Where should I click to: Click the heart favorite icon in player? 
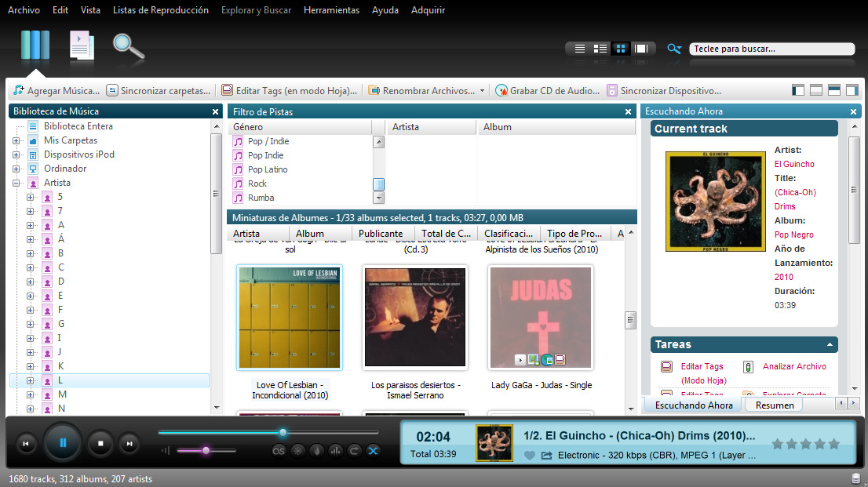(x=529, y=455)
